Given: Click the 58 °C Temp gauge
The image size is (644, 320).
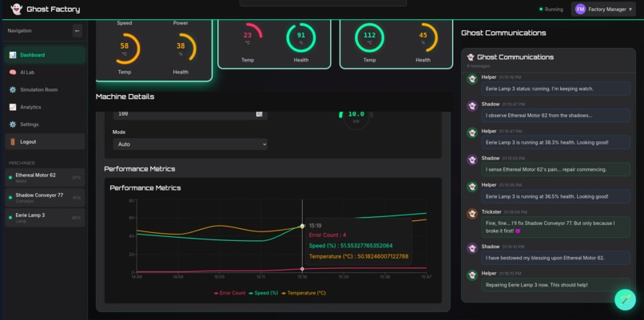Looking at the screenshot, I should pyautogui.click(x=125, y=49).
